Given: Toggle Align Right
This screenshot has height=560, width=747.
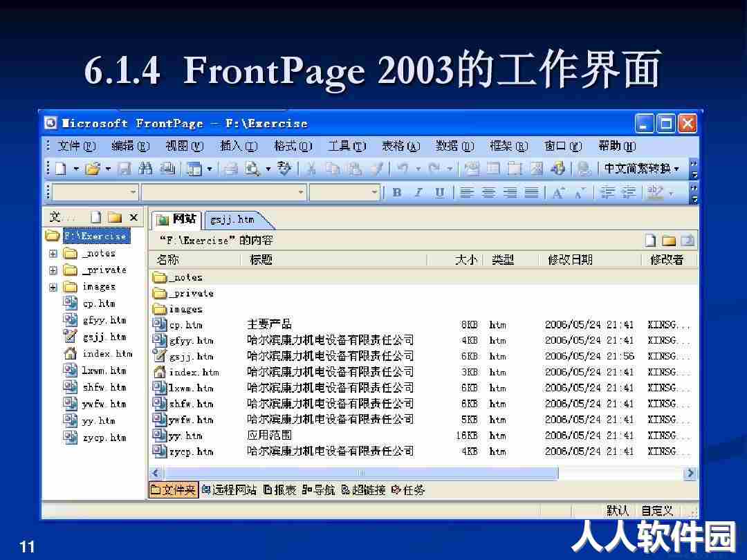Looking at the screenshot, I should point(510,192).
